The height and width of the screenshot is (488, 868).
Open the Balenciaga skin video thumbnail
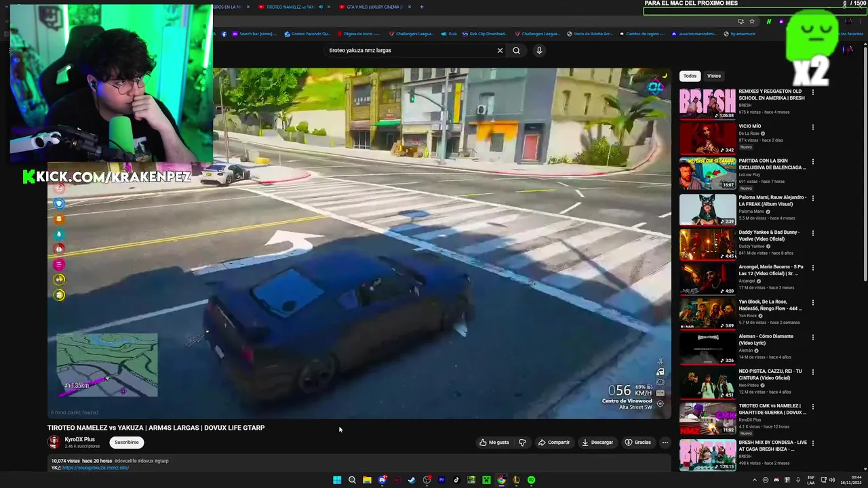point(707,173)
